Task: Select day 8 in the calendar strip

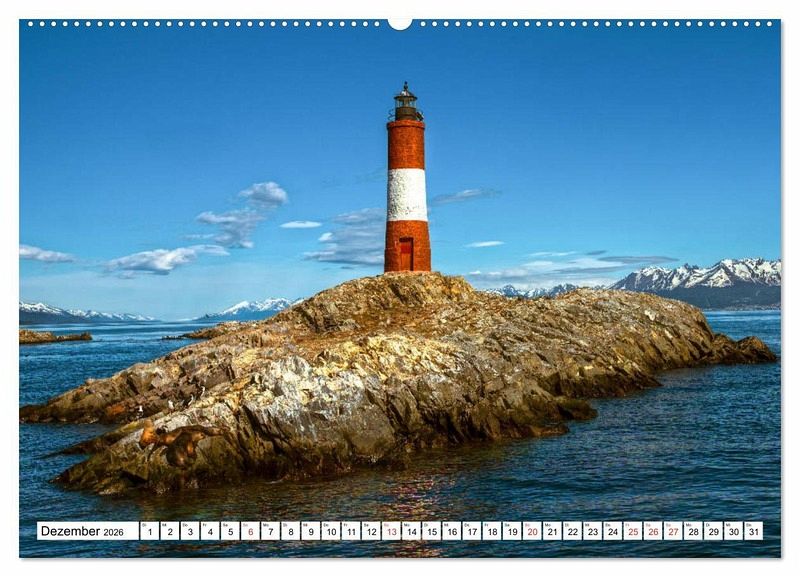Action: (290, 531)
